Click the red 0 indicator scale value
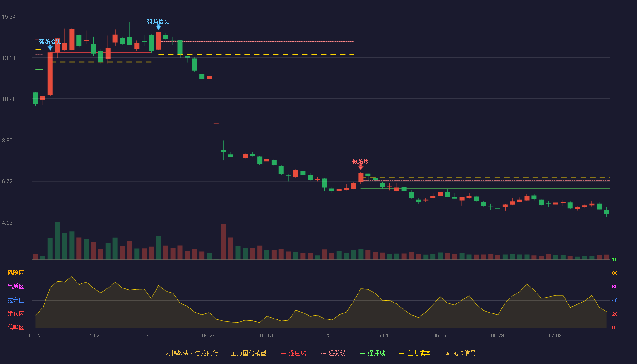 click(614, 328)
